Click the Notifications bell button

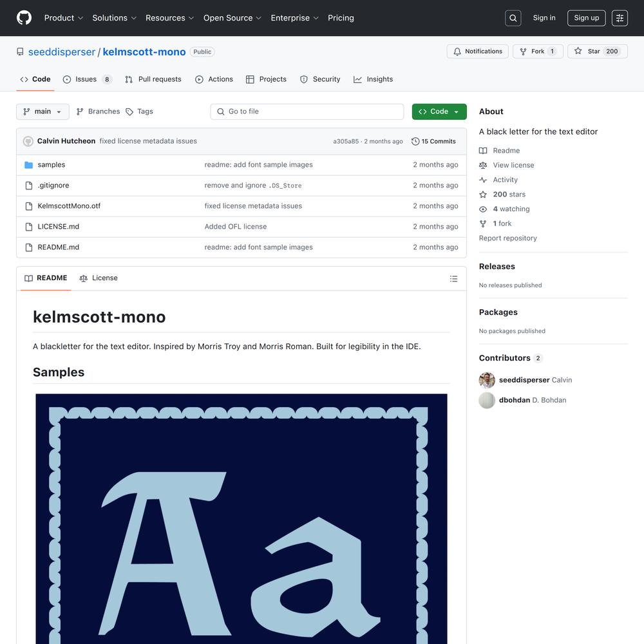pyautogui.click(x=478, y=52)
